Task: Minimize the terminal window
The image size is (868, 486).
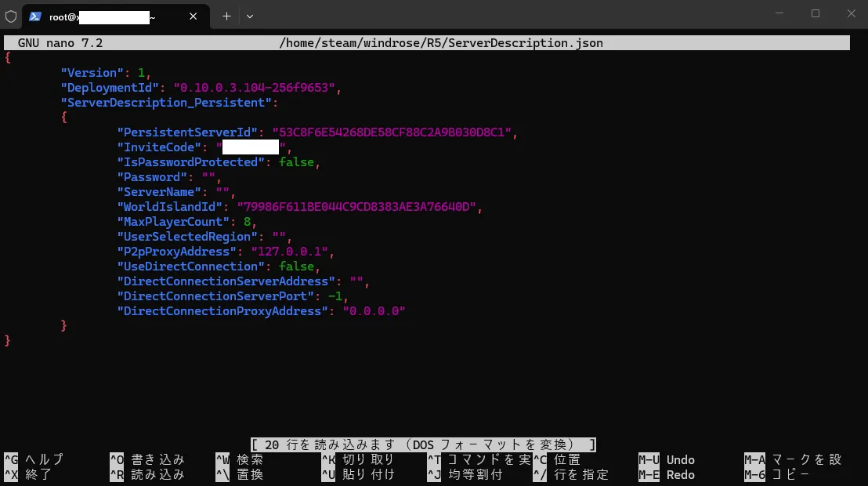Action: (x=779, y=13)
